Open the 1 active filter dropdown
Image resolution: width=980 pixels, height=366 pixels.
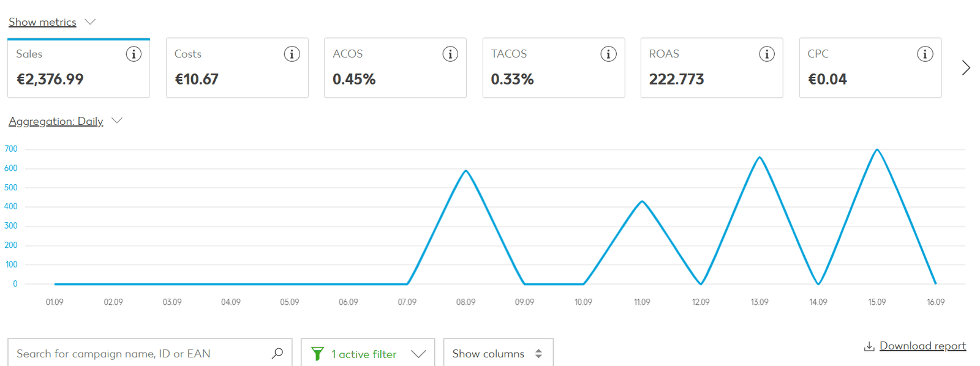click(x=369, y=354)
